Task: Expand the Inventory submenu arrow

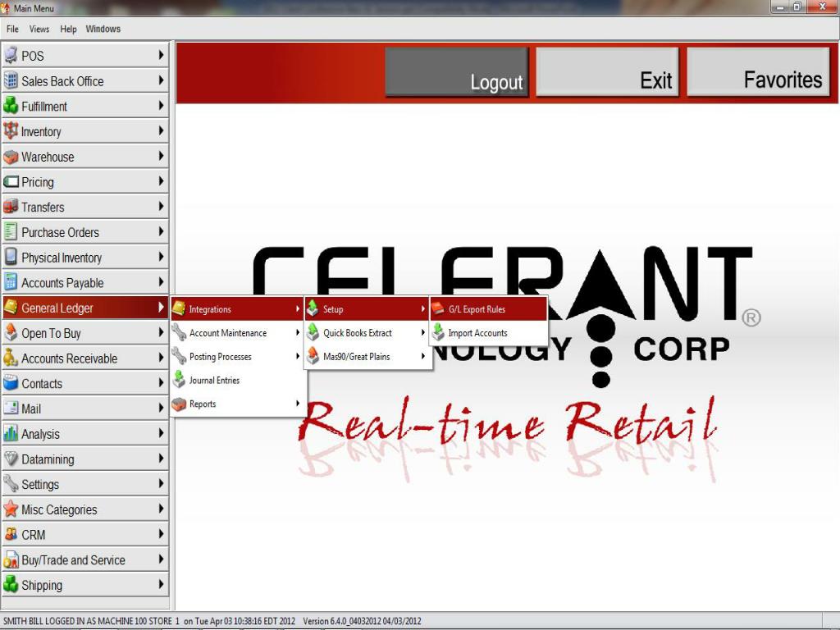Action: (161, 130)
